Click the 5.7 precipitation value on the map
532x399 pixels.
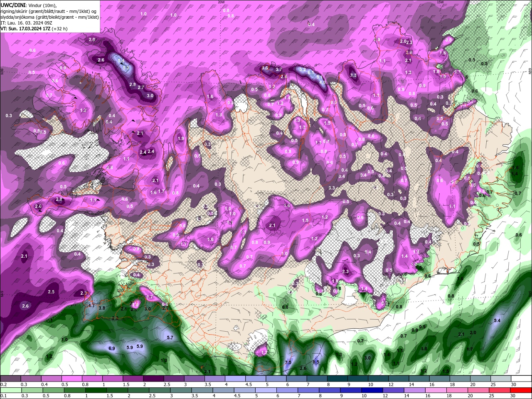tap(170, 337)
